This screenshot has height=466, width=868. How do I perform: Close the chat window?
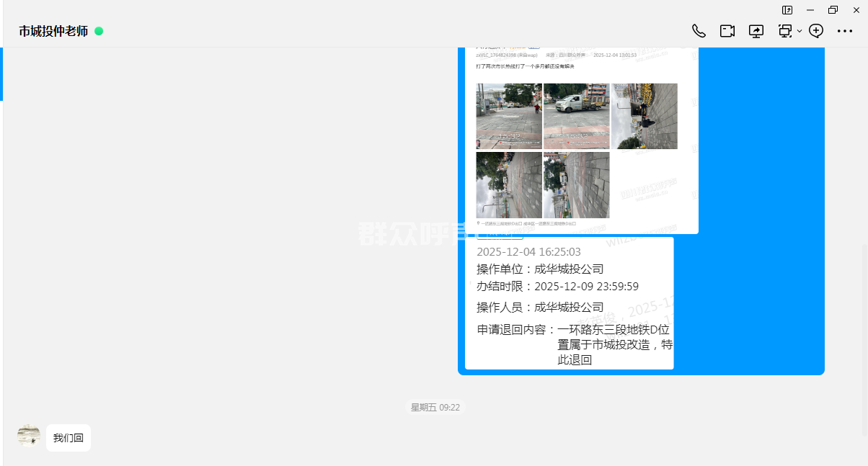(x=856, y=10)
